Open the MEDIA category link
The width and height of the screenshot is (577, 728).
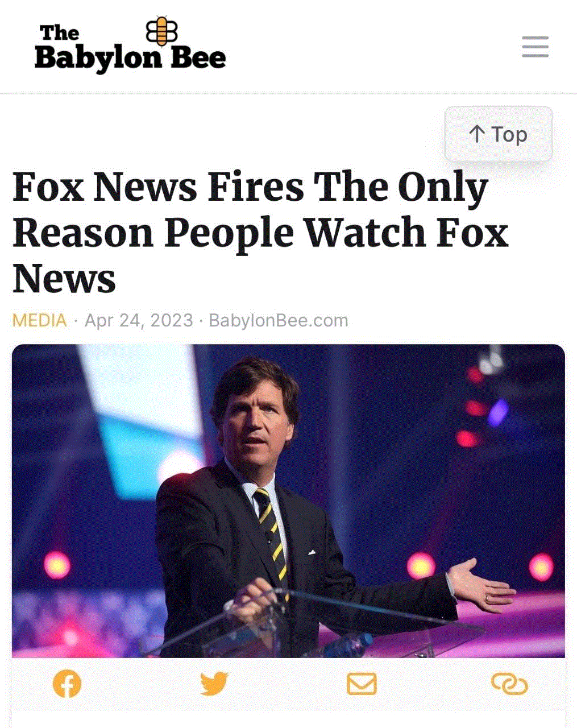39,320
